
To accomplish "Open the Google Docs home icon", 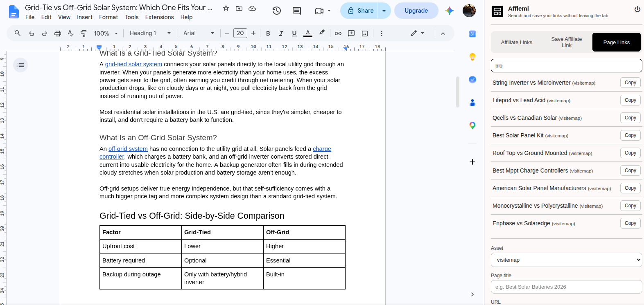I will pos(14,12).
